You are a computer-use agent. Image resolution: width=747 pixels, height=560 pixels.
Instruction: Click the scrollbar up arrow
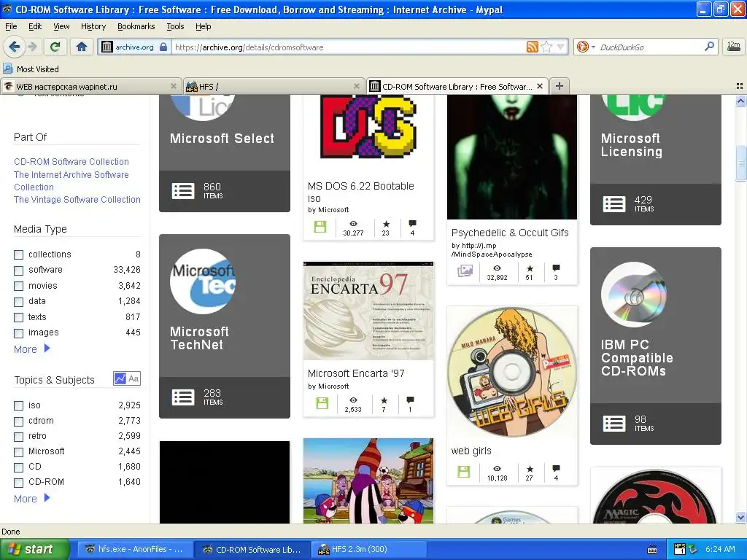[740, 101]
